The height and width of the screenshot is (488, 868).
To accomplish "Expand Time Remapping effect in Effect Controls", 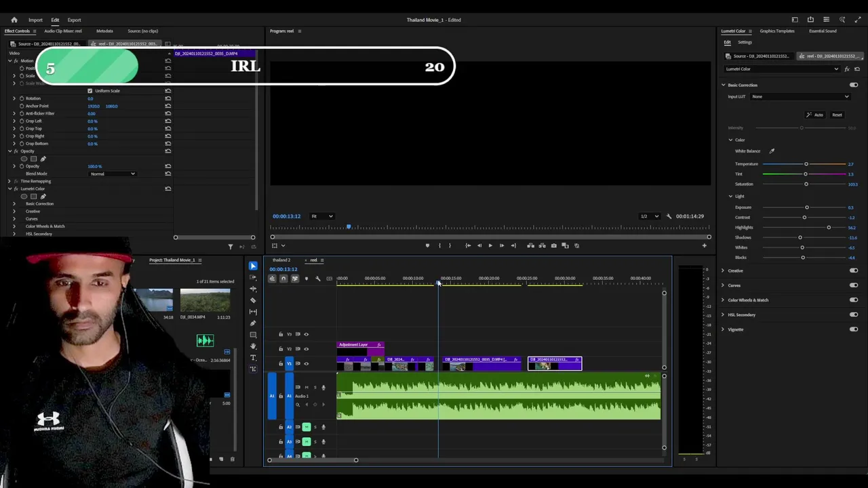I will point(9,182).
